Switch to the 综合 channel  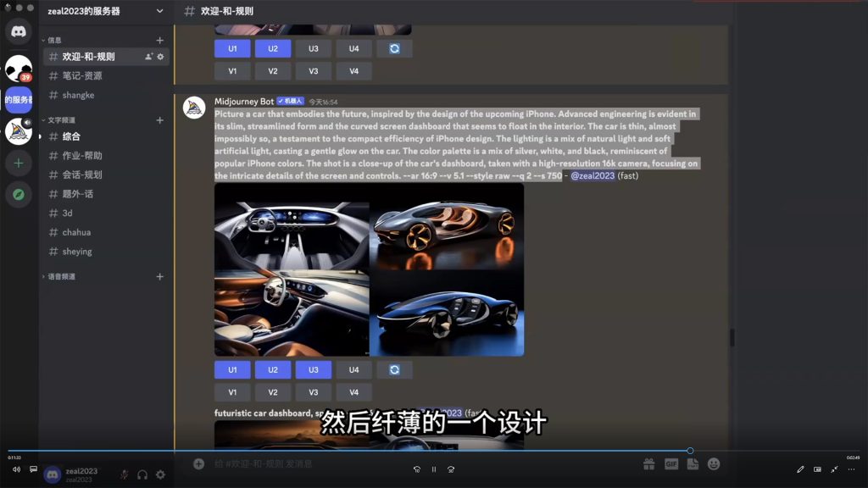pyautogui.click(x=71, y=136)
